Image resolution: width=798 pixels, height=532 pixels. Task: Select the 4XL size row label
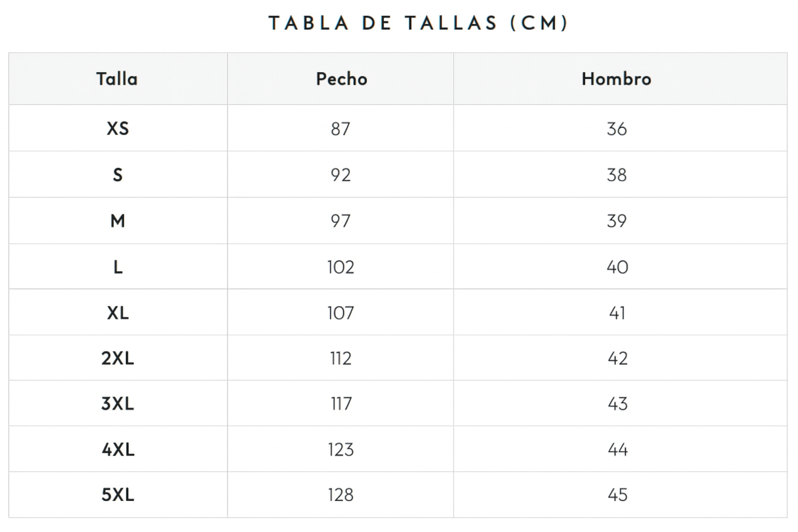(x=118, y=449)
